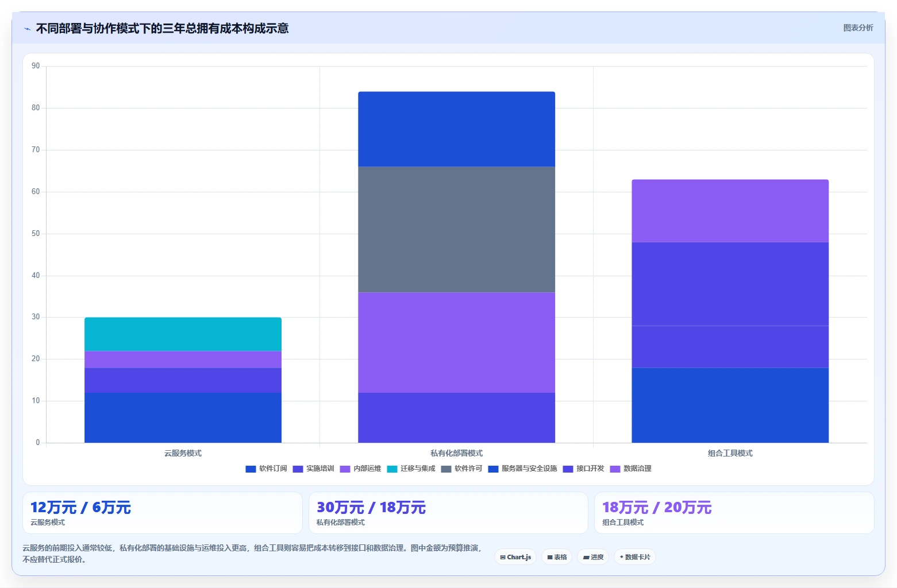Select the blue bottom segment of 云服务模式 bar
897x588 pixels.
pos(183,417)
